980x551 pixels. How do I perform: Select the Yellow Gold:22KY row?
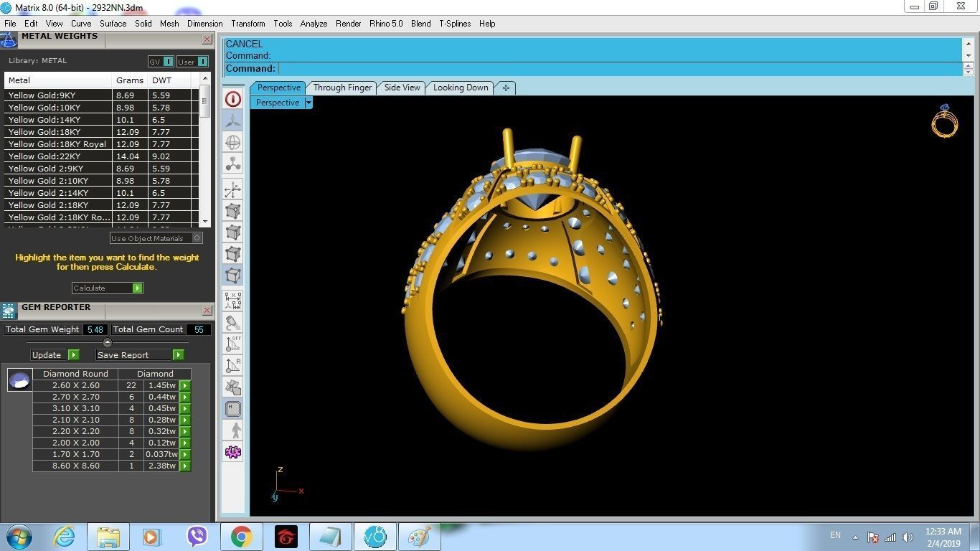click(101, 156)
